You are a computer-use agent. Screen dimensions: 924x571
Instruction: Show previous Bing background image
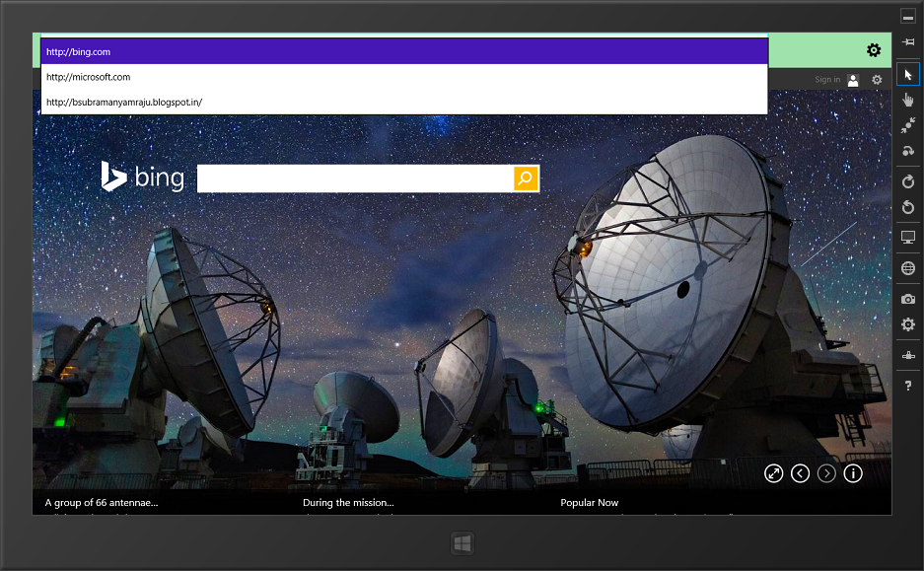(x=800, y=473)
